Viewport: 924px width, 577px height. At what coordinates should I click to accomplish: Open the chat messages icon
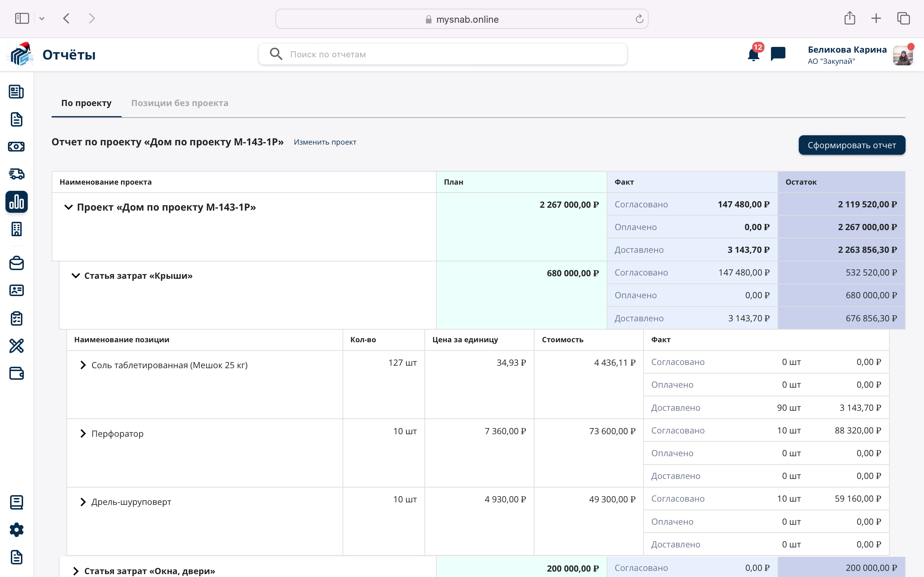coord(778,54)
